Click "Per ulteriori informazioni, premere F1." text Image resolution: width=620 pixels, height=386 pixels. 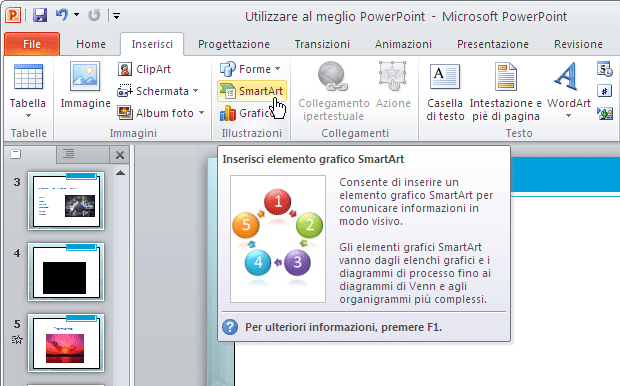pos(343,327)
